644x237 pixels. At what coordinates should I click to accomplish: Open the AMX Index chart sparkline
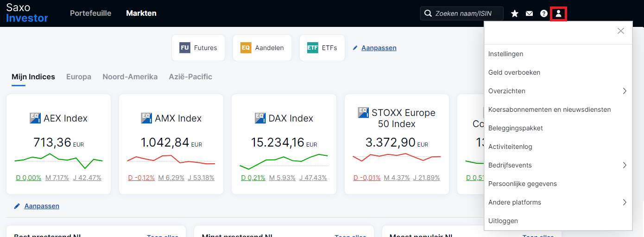[x=171, y=160]
